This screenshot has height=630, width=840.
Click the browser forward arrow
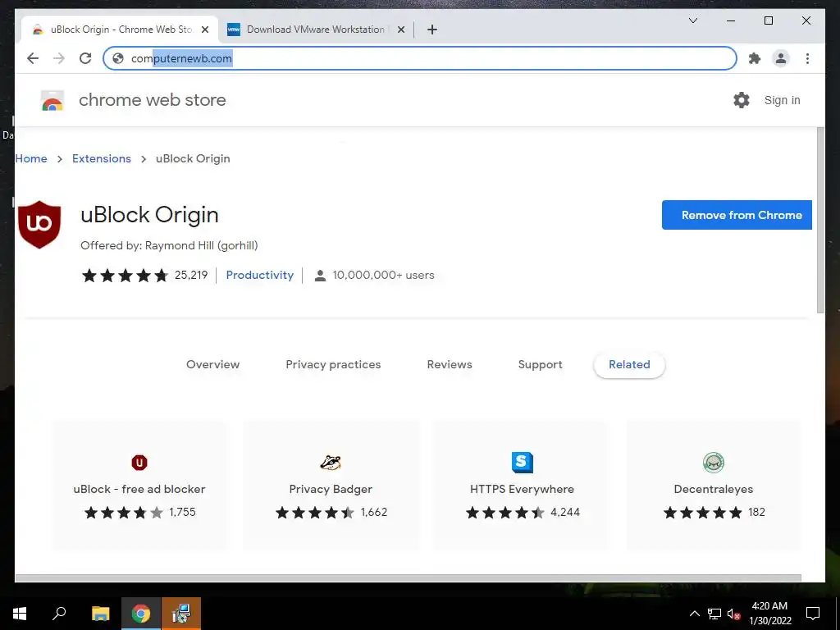59,58
